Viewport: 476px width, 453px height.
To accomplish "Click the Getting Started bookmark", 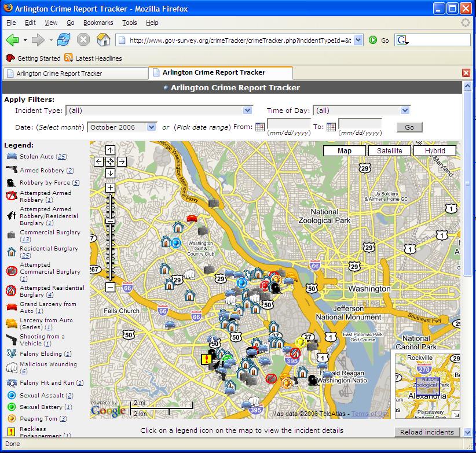I will pos(34,58).
